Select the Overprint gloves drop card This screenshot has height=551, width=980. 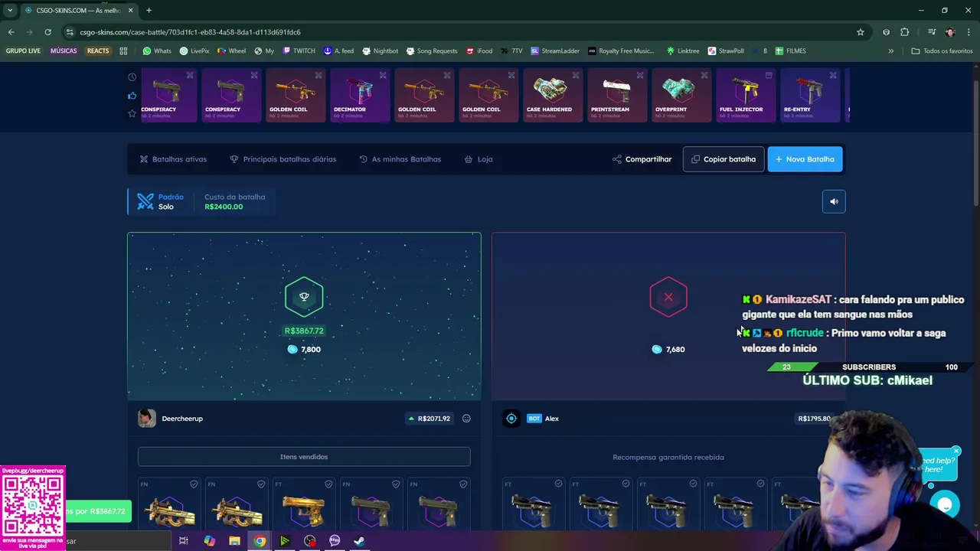point(681,96)
